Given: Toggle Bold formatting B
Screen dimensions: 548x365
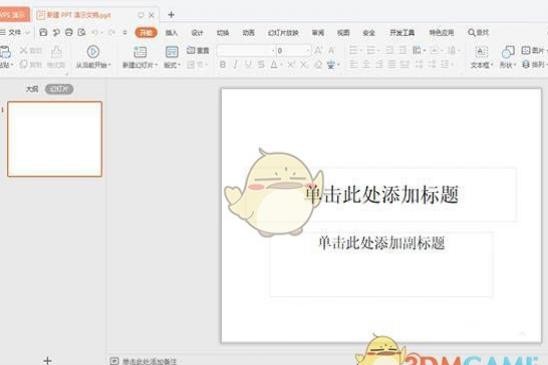Looking at the screenshot, I should coord(222,64).
